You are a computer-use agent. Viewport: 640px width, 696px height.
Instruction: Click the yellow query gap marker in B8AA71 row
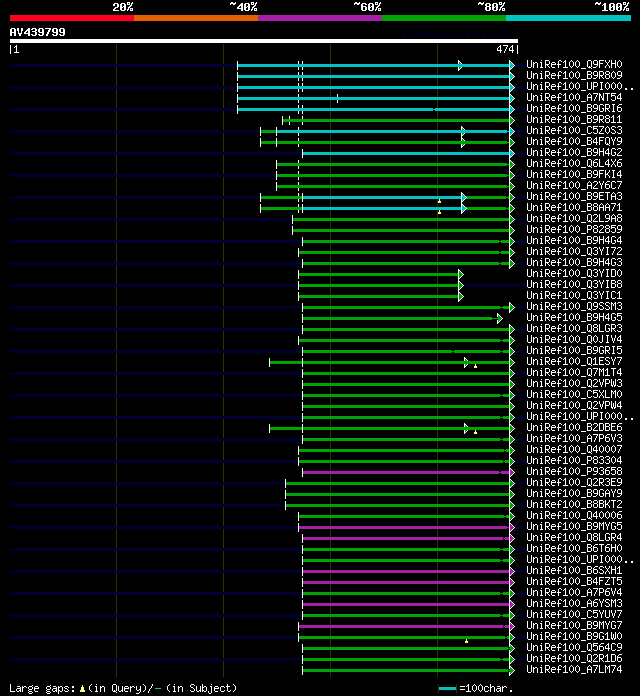point(439,212)
